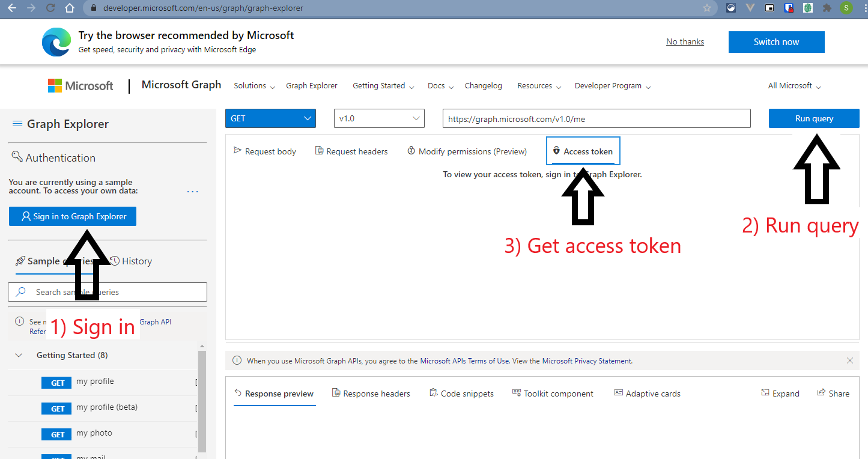Click the Search sample queries field
This screenshot has height=459, width=868.
(108, 292)
